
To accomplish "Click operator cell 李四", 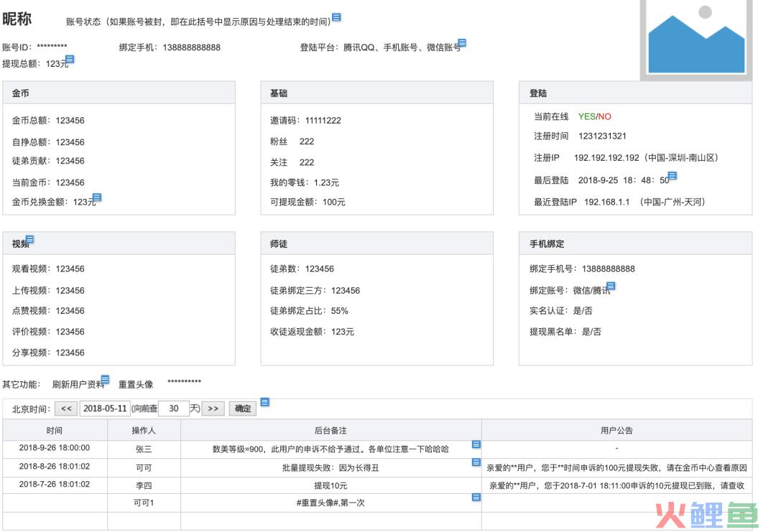I will coord(144,486).
